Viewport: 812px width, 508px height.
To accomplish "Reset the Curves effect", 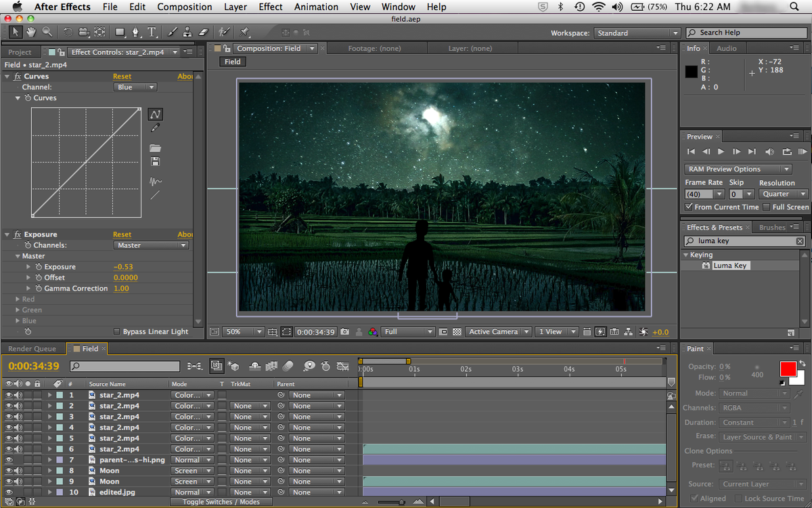I will click(x=122, y=77).
